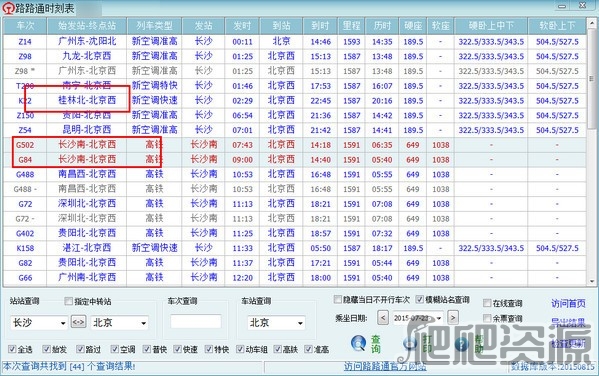
Task: Toggle the 准高 checkbox
Action: click(x=308, y=349)
